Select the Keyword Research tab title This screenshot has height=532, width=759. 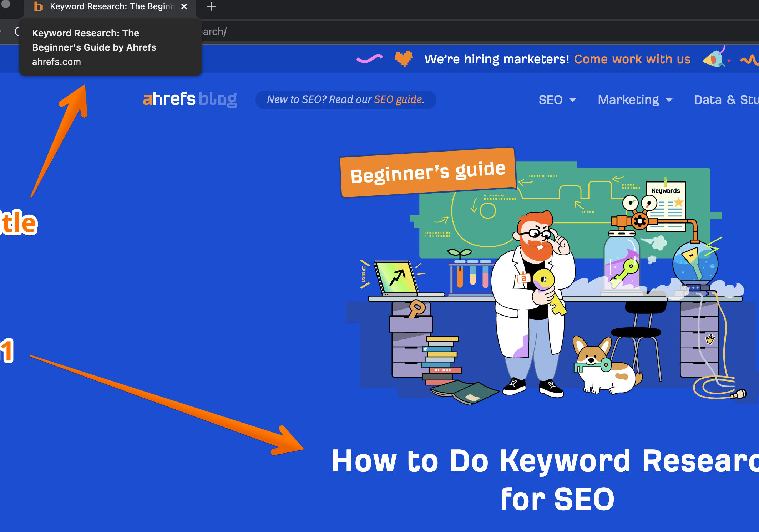112,6
